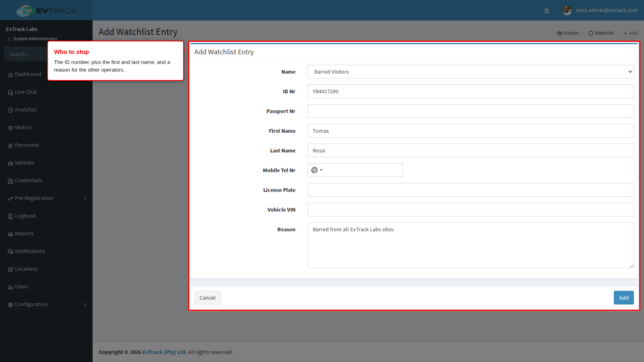Click the Cancel button
Image resolution: width=644 pixels, height=362 pixels.
208,298
